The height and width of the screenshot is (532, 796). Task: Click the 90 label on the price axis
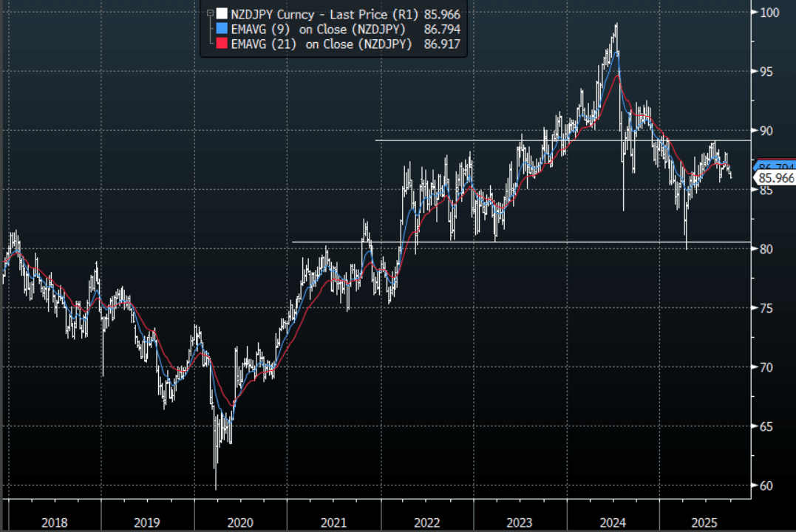[766, 131]
